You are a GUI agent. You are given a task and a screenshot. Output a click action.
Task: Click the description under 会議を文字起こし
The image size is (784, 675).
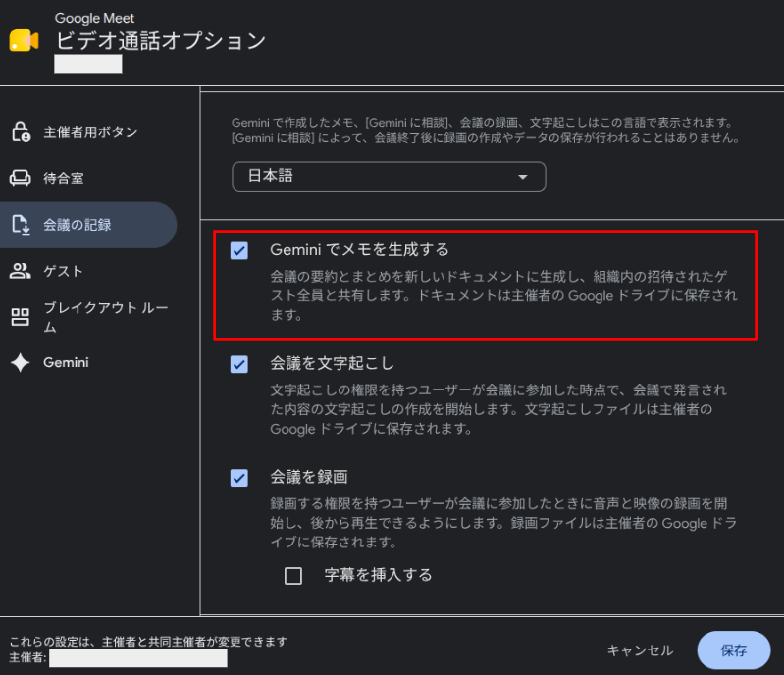[x=498, y=409]
